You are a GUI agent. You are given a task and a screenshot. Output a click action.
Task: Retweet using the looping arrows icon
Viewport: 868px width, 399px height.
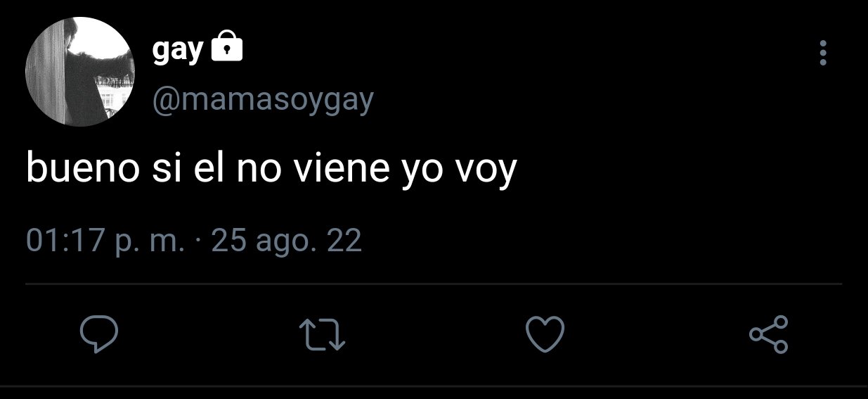point(322,334)
